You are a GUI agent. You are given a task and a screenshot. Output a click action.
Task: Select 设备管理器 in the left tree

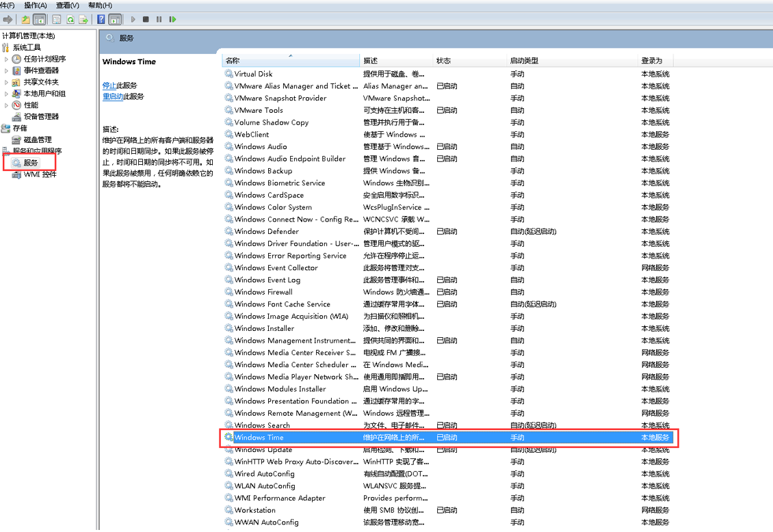[x=41, y=117]
